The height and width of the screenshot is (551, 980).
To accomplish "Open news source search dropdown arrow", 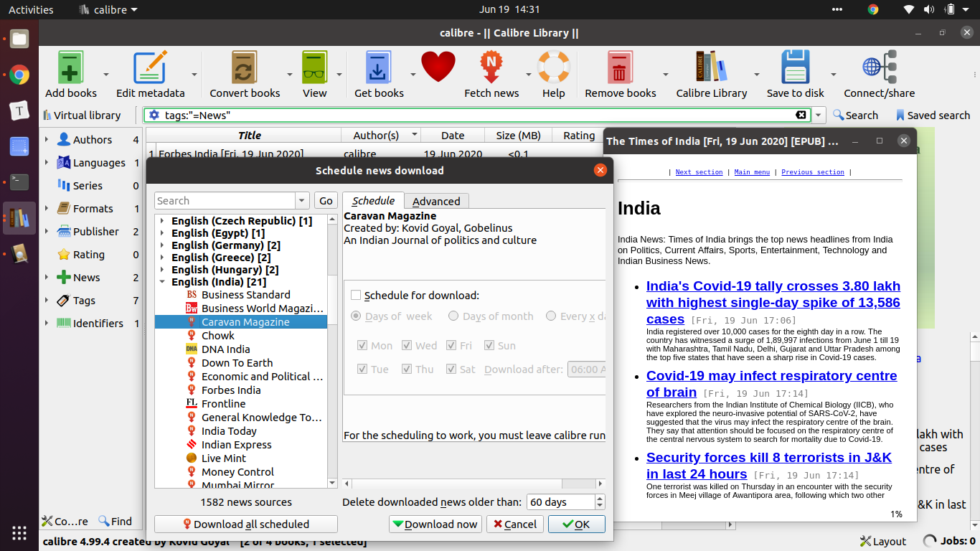I will [302, 201].
